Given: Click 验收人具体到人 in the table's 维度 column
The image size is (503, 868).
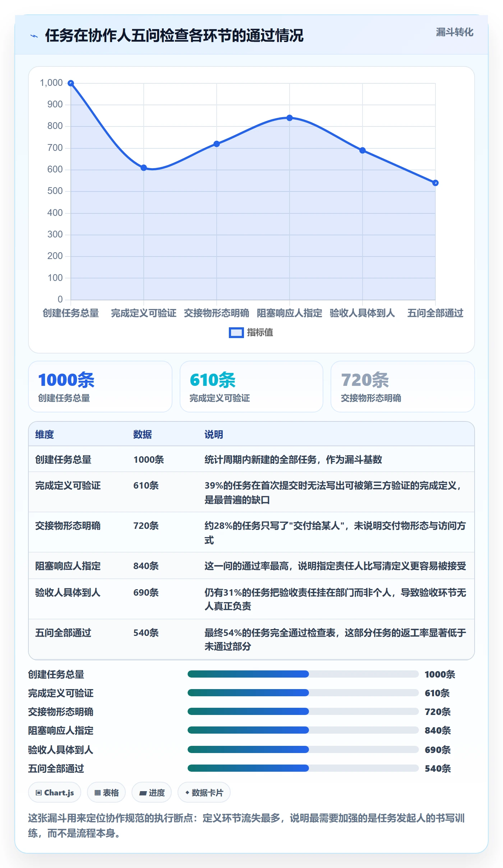Looking at the screenshot, I should tap(68, 592).
